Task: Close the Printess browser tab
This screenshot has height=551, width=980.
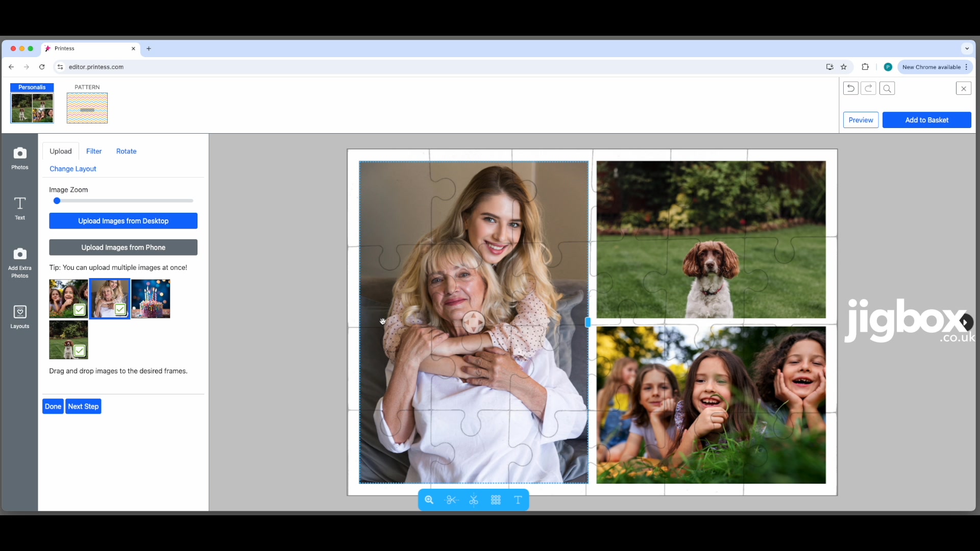Action: [134, 48]
